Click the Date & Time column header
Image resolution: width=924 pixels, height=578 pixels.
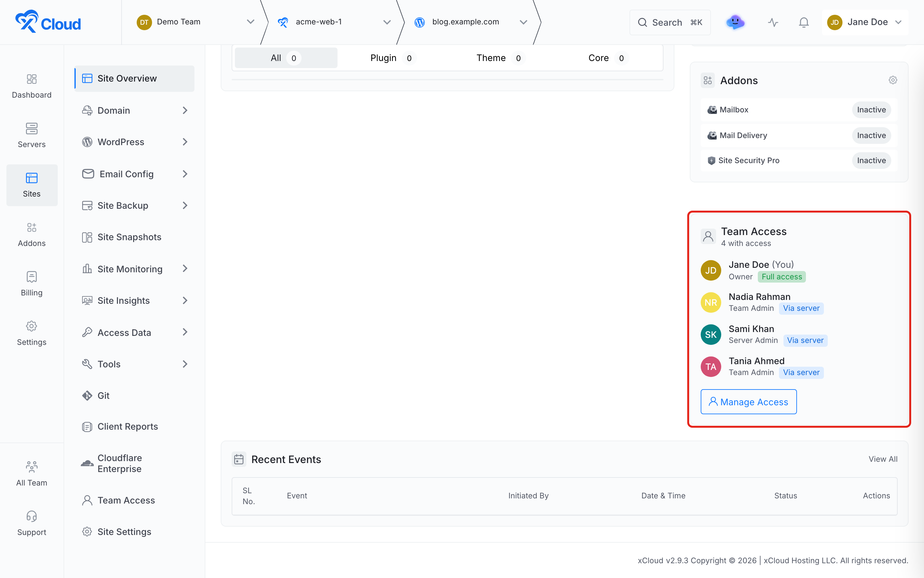(x=663, y=495)
